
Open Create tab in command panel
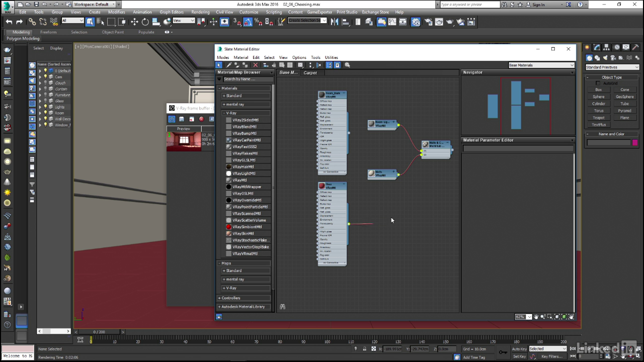pos(588,47)
